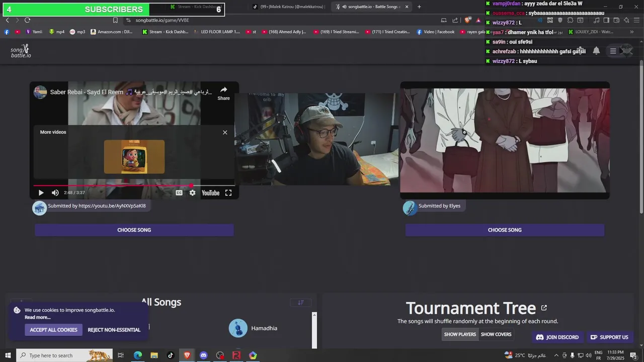Open the taskbar volume control
This screenshot has width=644, height=362.
588,355
